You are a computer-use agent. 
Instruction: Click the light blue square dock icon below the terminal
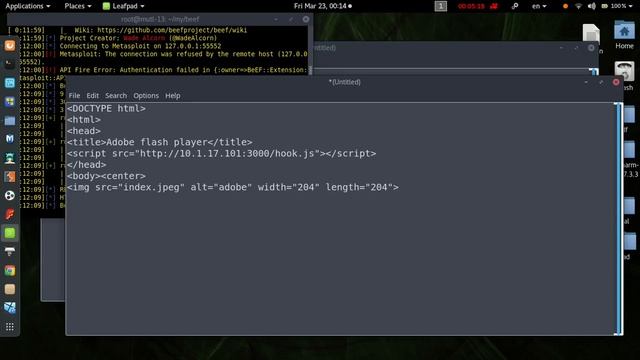point(10,83)
